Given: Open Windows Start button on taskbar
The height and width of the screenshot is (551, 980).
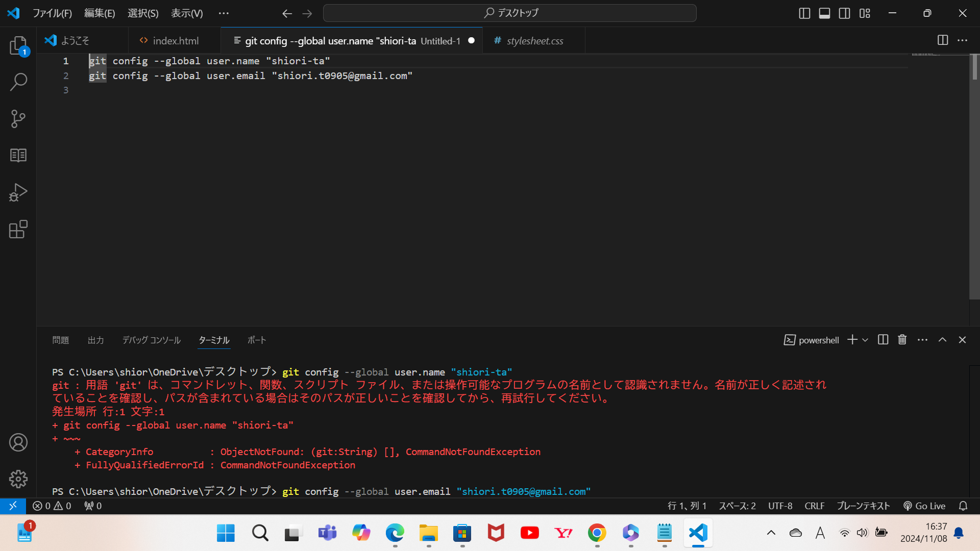Looking at the screenshot, I should pos(226,533).
